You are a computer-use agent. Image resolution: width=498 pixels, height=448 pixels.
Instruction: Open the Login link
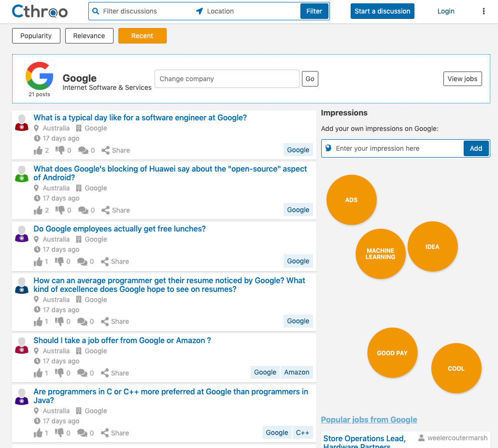point(446,12)
